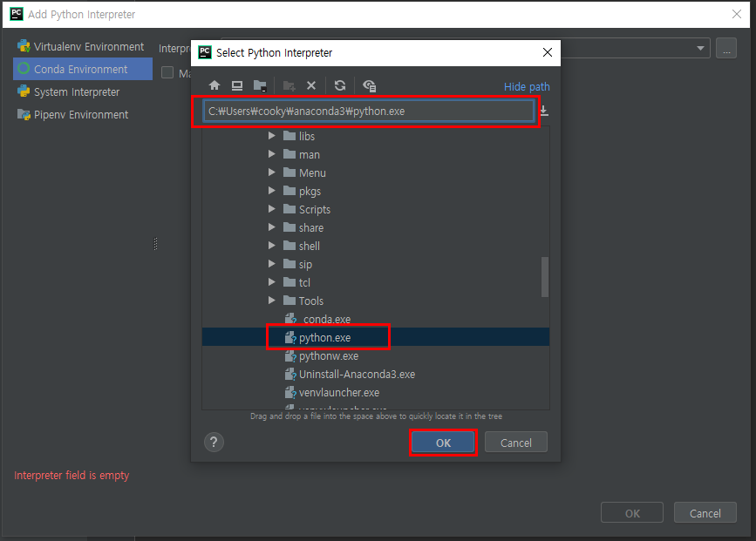
Task: Click the Virtualenv Environment Python icon
Action: pos(24,46)
